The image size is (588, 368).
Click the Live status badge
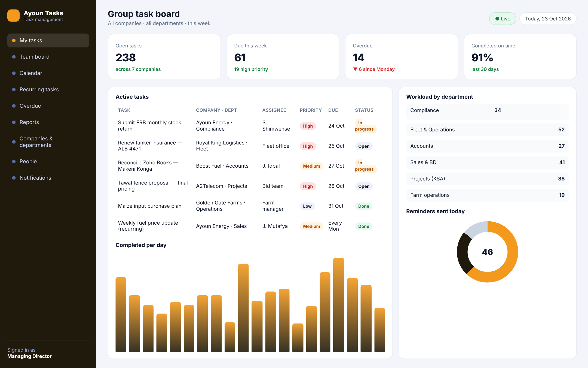point(503,19)
